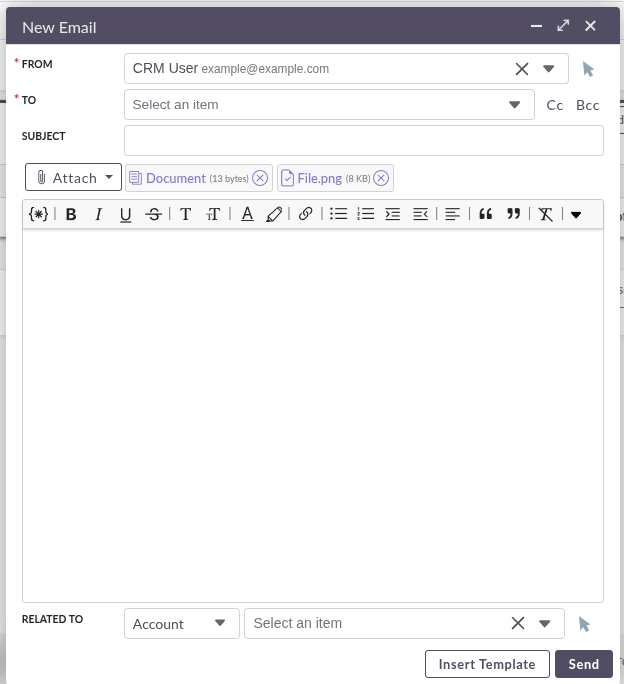Open the Account related-to type dropdown
The width and height of the screenshot is (624, 684).
point(182,624)
